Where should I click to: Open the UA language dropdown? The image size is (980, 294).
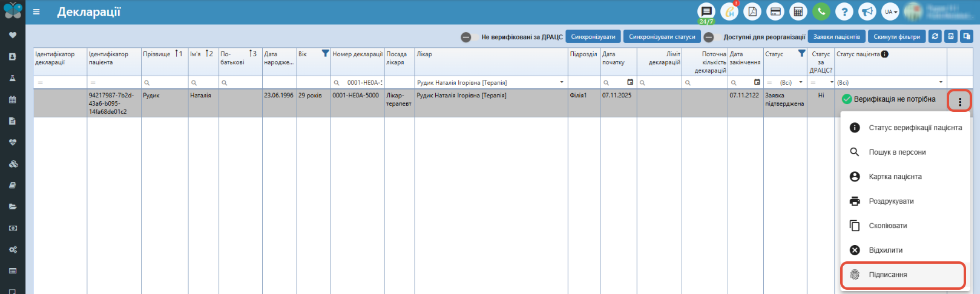[x=890, y=11]
